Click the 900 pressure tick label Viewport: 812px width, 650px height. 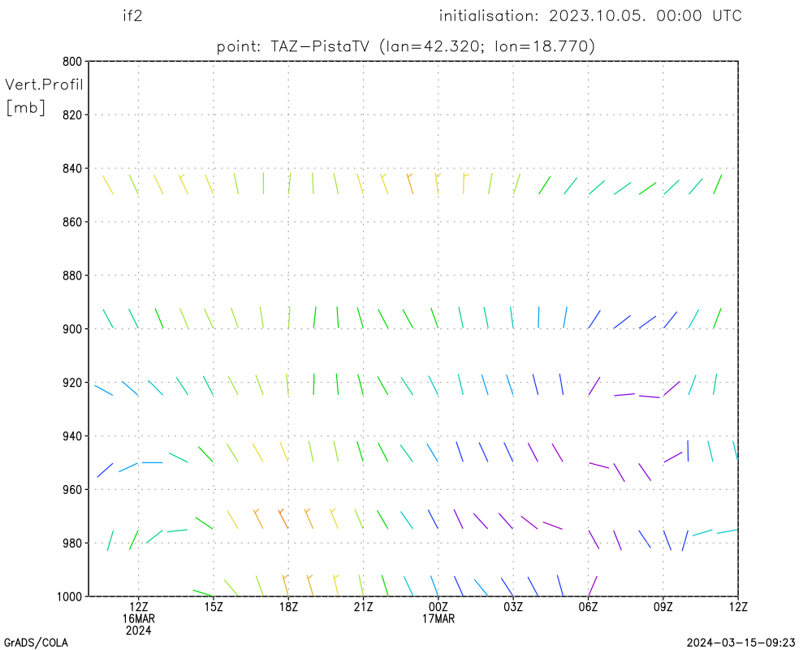pos(72,329)
